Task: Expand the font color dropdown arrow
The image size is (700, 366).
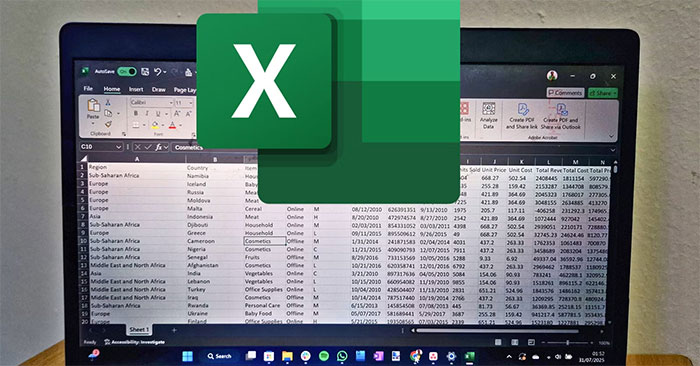Action: [x=180, y=125]
